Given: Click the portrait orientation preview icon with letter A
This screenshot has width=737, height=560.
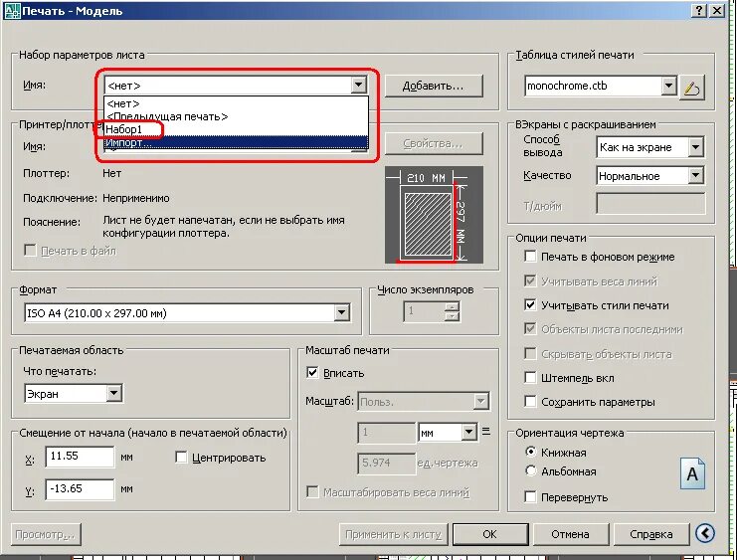Looking at the screenshot, I should 692,473.
